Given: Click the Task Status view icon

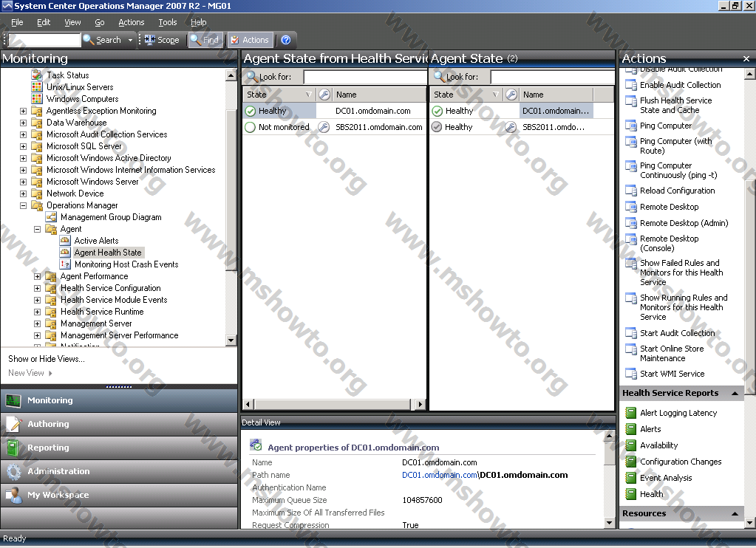Looking at the screenshot, I should tap(37, 75).
